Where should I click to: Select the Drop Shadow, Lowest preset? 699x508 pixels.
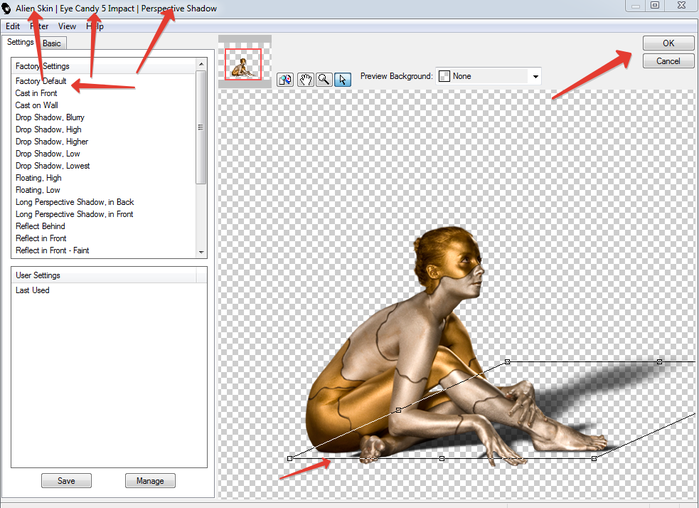coord(53,166)
